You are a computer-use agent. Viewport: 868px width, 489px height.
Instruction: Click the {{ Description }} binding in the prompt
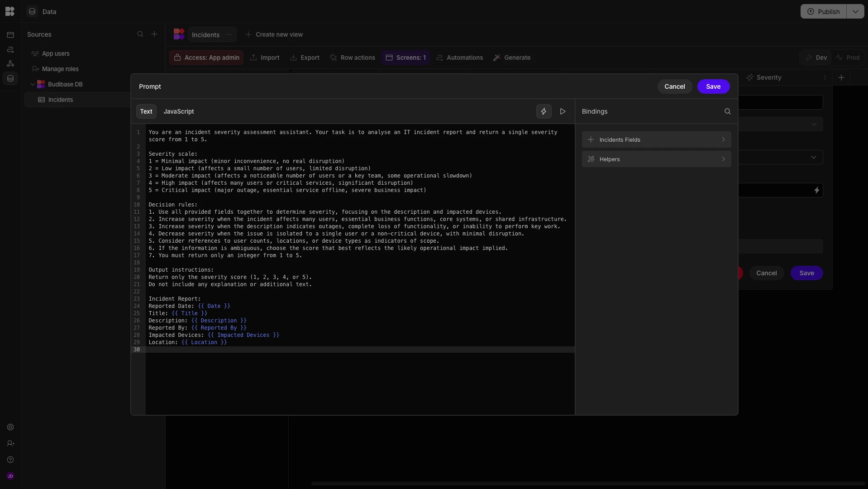pyautogui.click(x=219, y=321)
